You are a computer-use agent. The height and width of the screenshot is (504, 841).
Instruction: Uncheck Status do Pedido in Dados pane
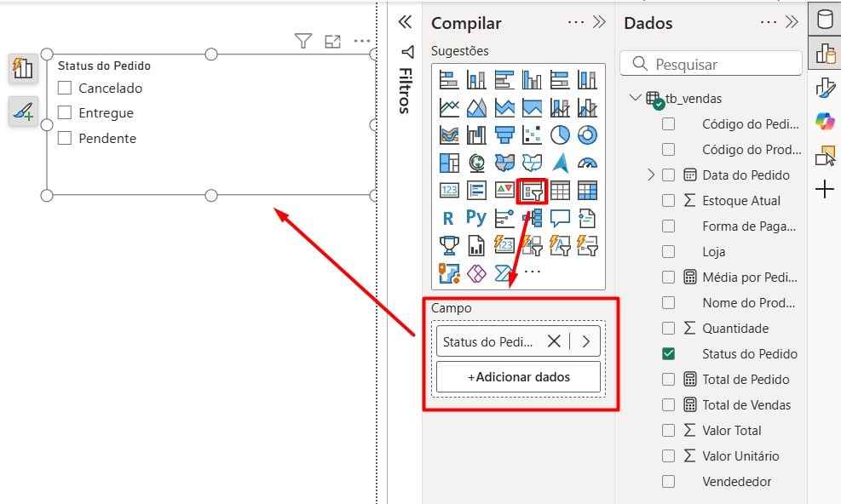click(668, 353)
